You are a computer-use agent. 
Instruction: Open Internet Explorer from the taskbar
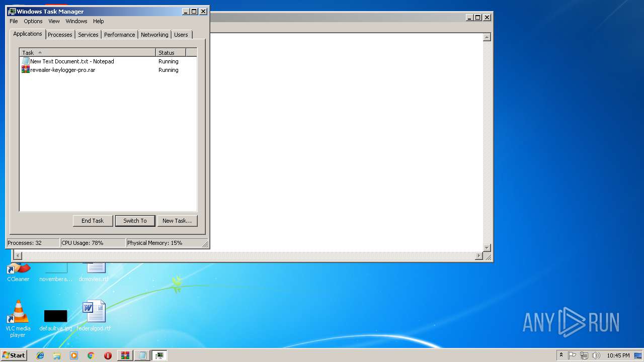tap(40, 355)
